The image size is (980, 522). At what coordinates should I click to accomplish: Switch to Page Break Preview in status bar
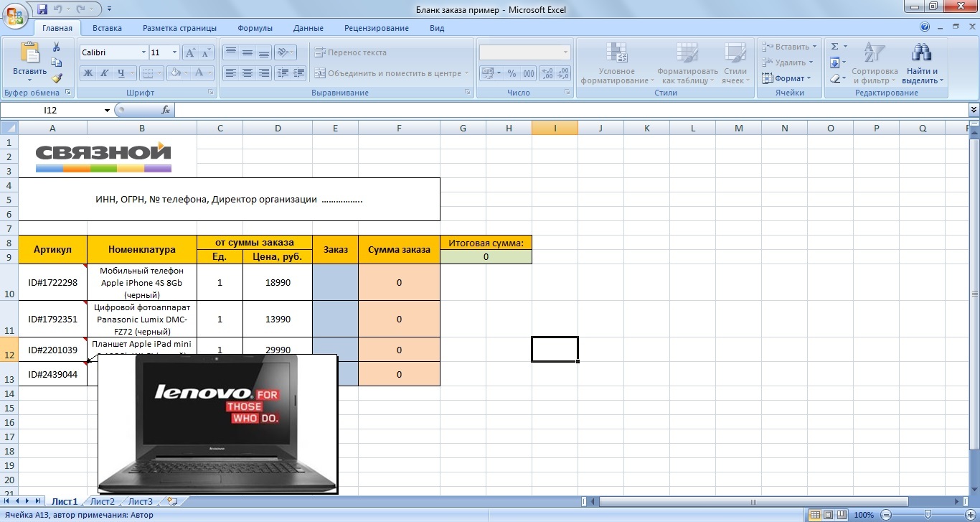click(842, 515)
